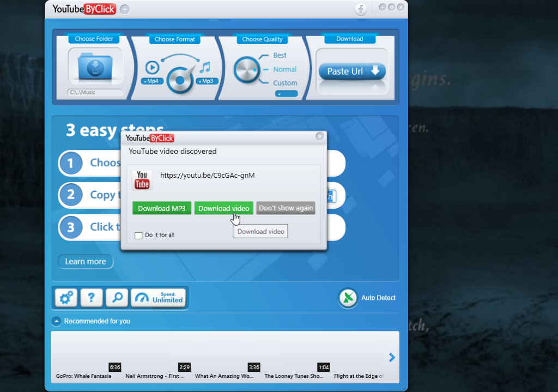Click the Choose Folder download icon
Image resolution: width=558 pixels, height=392 pixels.
pyautogui.click(x=95, y=67)
